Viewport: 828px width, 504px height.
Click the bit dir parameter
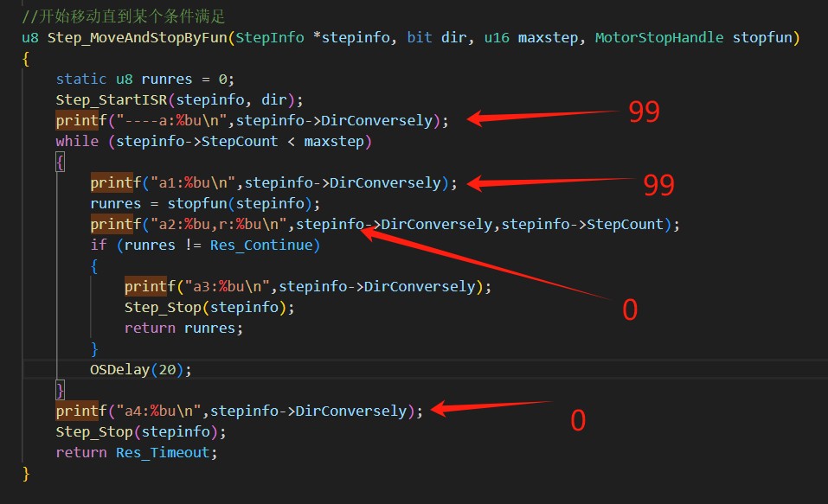[437, 37]
